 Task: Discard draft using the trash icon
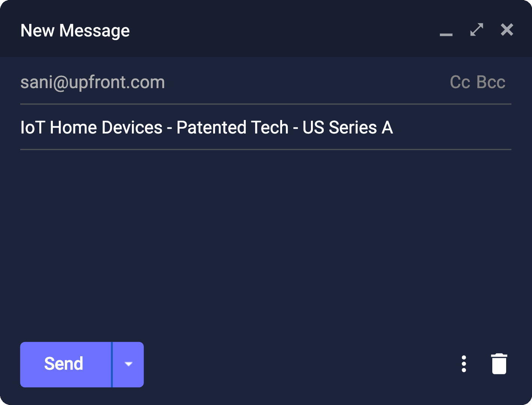click(x=499, y=364)
